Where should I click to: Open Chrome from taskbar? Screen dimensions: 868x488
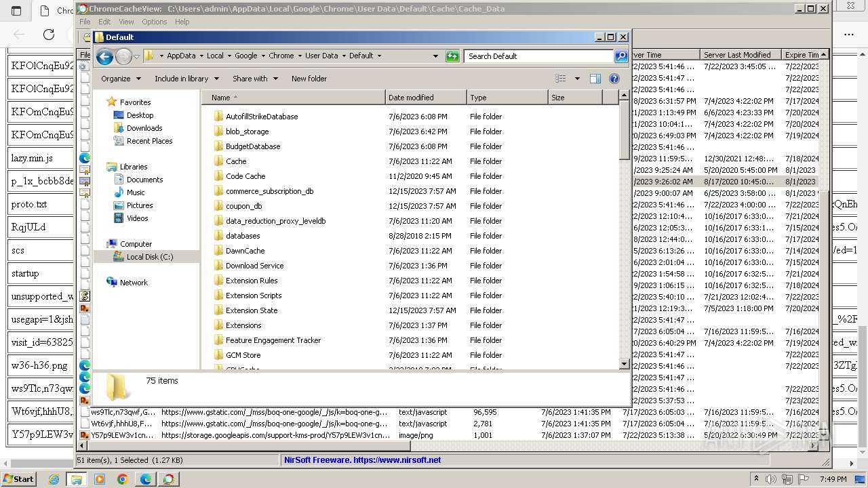(x=122, y=479)
